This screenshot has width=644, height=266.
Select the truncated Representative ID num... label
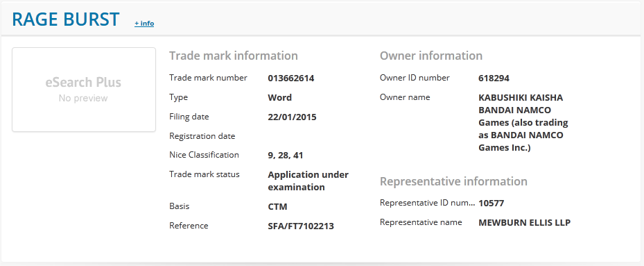click(x=428, y=203)
